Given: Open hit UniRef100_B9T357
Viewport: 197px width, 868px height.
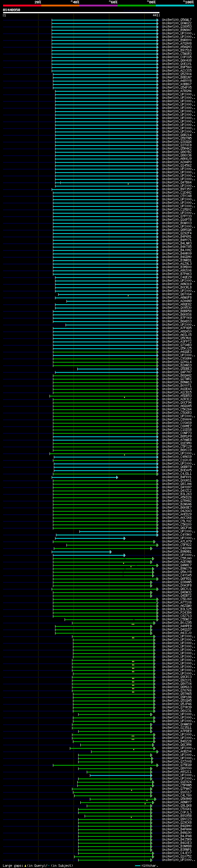Looking at the screenshot, I should [x=177, y=189].
